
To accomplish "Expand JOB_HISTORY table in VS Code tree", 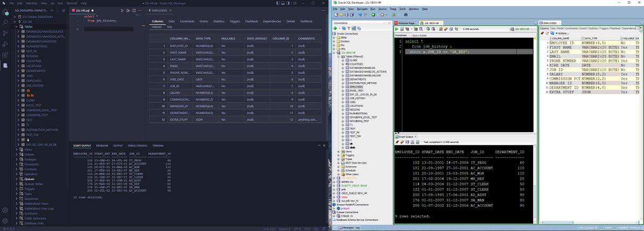I will tap(19, 85).
